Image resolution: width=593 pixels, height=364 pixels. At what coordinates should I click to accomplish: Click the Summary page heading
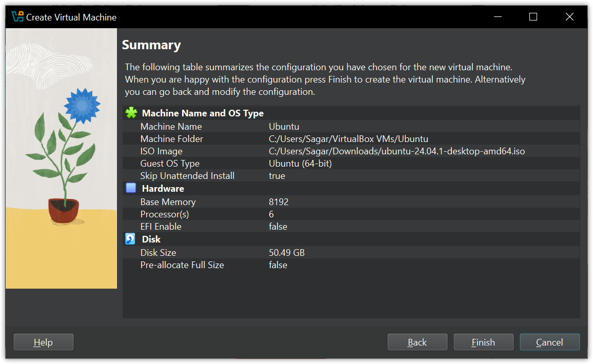[151, 45]
